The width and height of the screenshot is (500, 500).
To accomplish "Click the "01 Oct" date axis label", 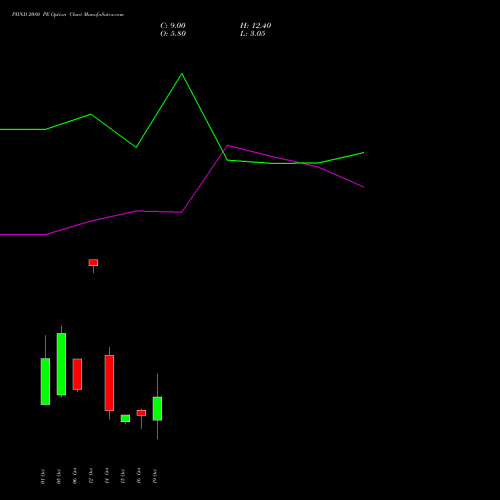I will pos(43,476).
